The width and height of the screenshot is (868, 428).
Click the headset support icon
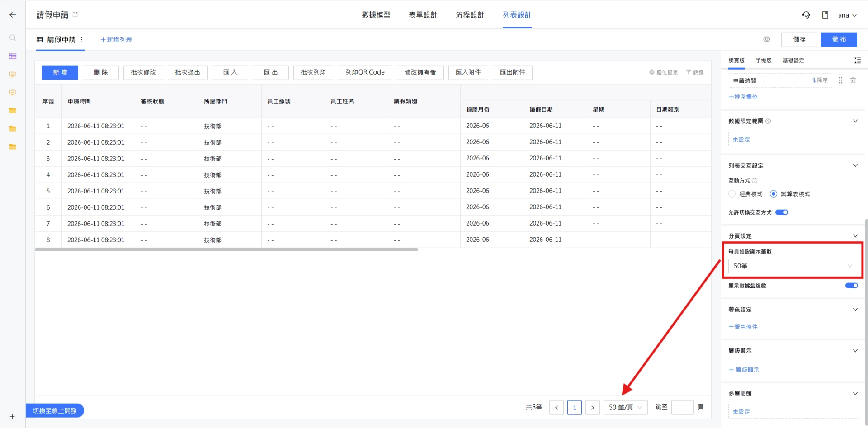pyautogui.click(x=806, y=15)
